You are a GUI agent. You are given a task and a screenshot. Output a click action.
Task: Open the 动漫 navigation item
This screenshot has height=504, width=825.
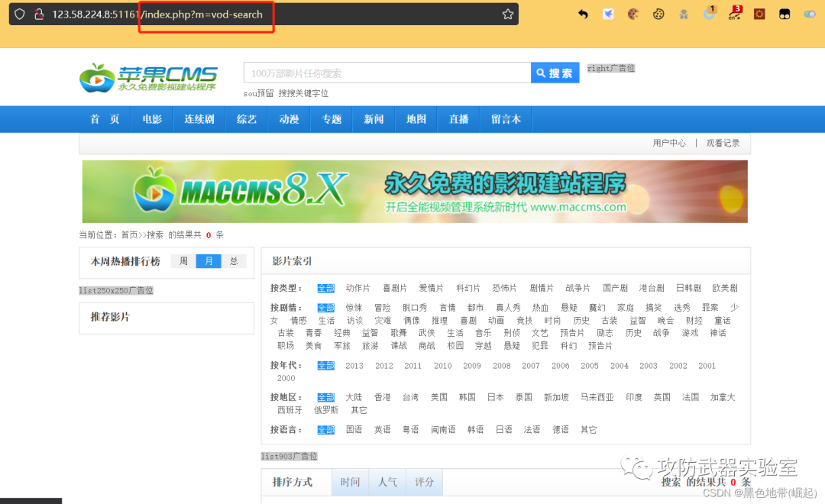point(290,119)
